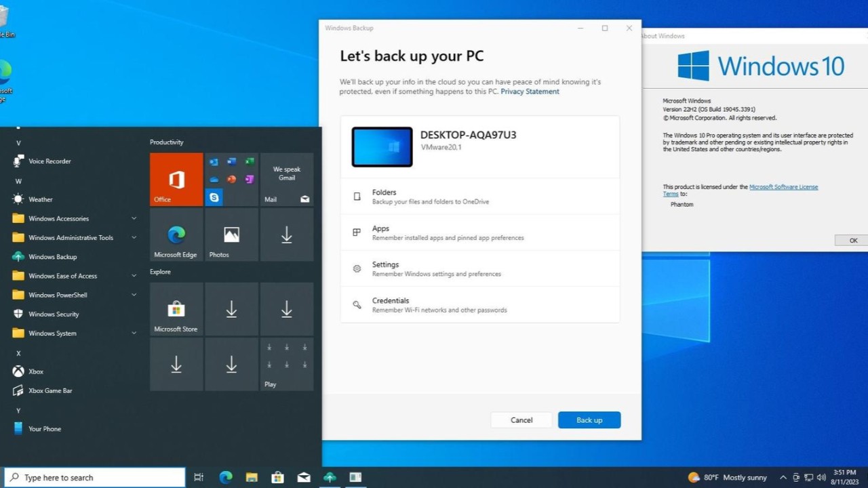
Task: Open Xbox app from Start list
Action: coord(36,371)
